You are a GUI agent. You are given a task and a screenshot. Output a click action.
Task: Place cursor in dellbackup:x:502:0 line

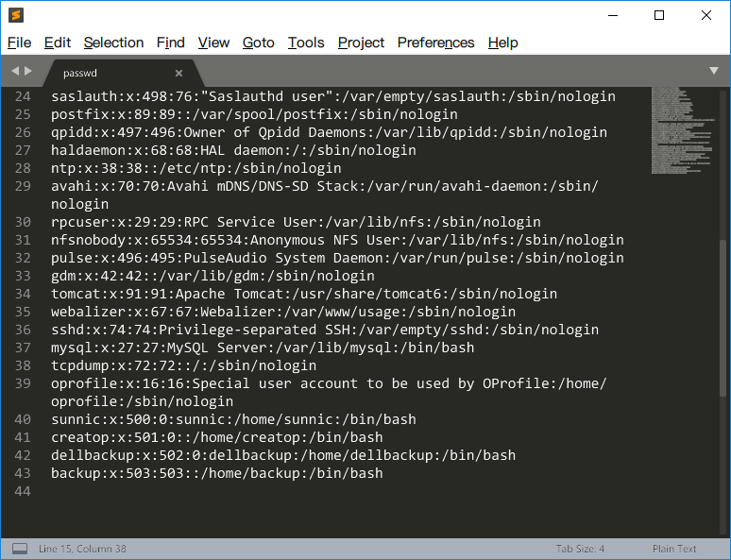(283, 455)
